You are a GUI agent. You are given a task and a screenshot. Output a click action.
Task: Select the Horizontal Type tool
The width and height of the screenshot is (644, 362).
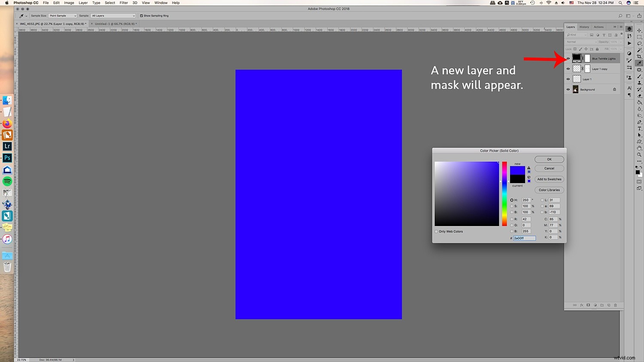tap(639, 129)
